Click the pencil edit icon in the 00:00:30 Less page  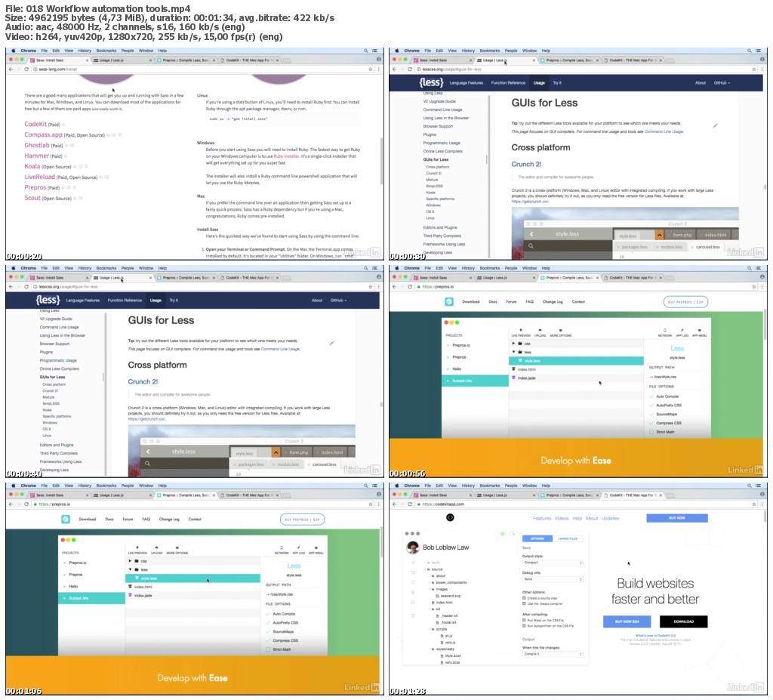tap(715, 126)
